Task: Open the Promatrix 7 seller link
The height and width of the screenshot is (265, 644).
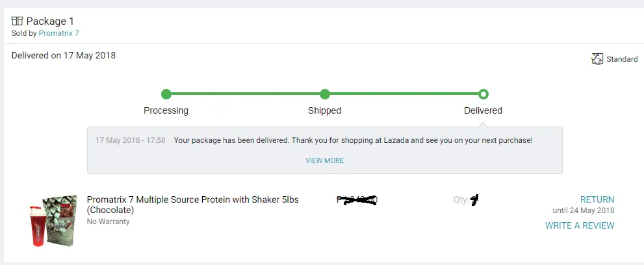Action: click(58, 33)
